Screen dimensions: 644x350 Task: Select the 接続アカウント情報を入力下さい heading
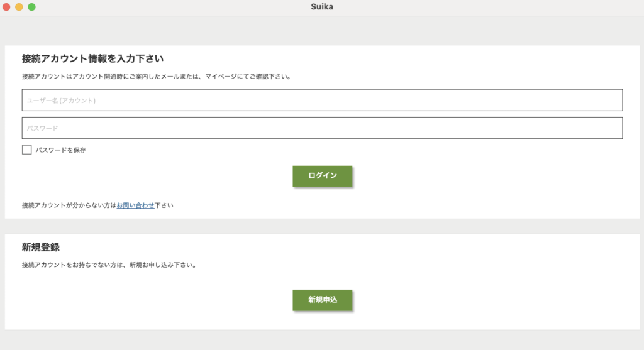(93, 58)
